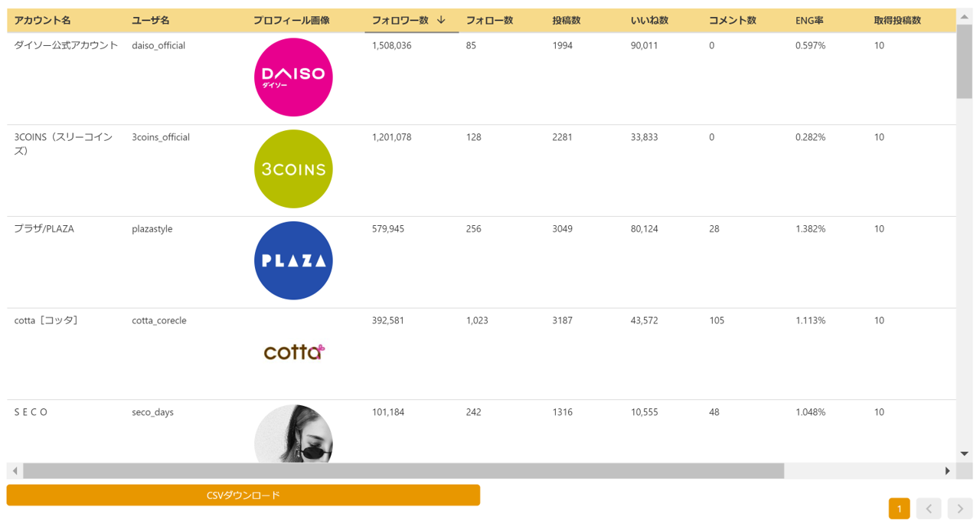Screen dimensions: 980x527
Task: Click username seco_days
Action: (x=153, y=412)
